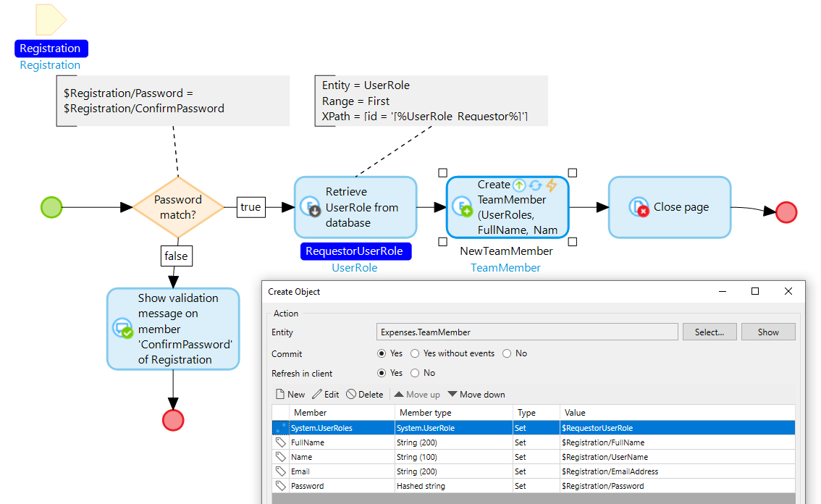Click the false flow label
This screenshot has width=821, height=504.
point(176,256)
